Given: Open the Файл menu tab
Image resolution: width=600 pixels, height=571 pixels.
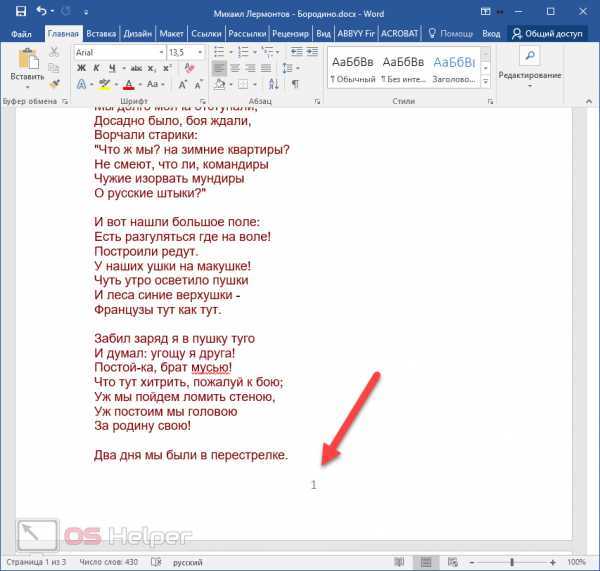Looking at the screenshot, I should [x=21, y=32].
